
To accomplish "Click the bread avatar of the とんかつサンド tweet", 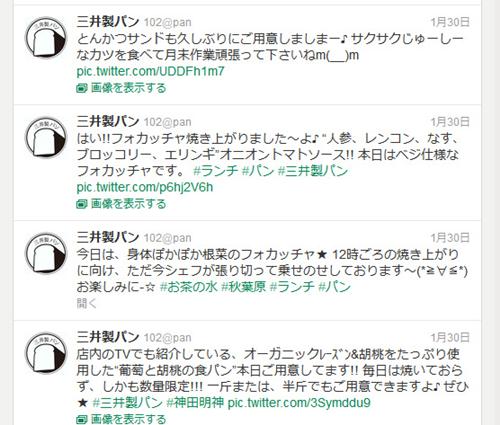I will point(46,38).
